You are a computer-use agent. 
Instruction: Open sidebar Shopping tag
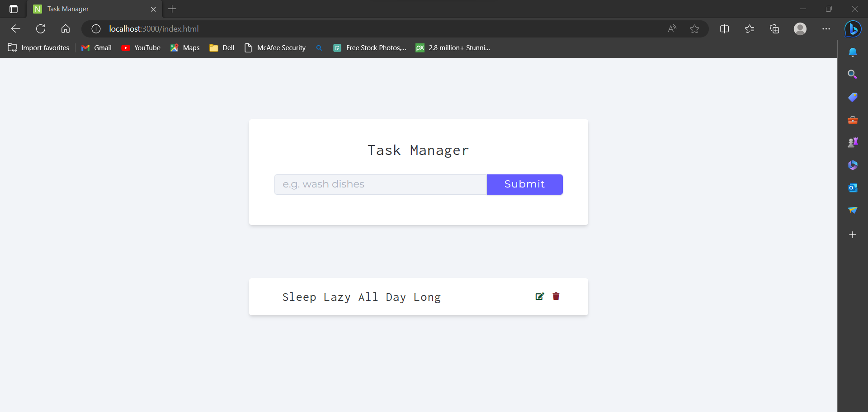click(x=853, y=97)
